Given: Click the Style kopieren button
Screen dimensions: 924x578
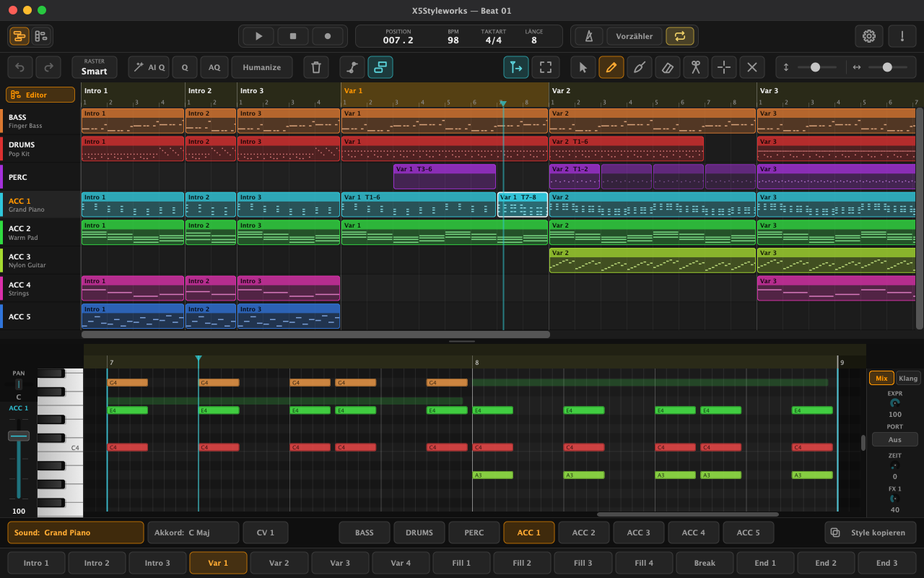Looking at the screenshot, I should (x=871, y=532).
